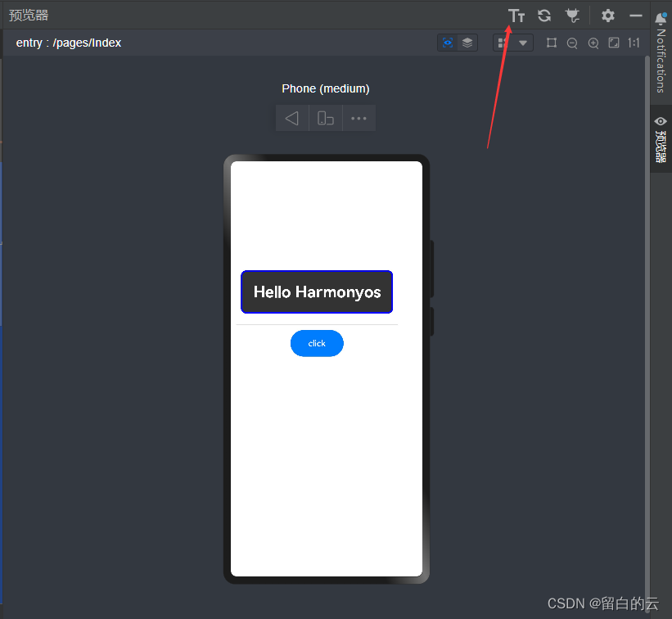
Task: Hide the previewer panel with the minus icon
Action: point(635,16)
